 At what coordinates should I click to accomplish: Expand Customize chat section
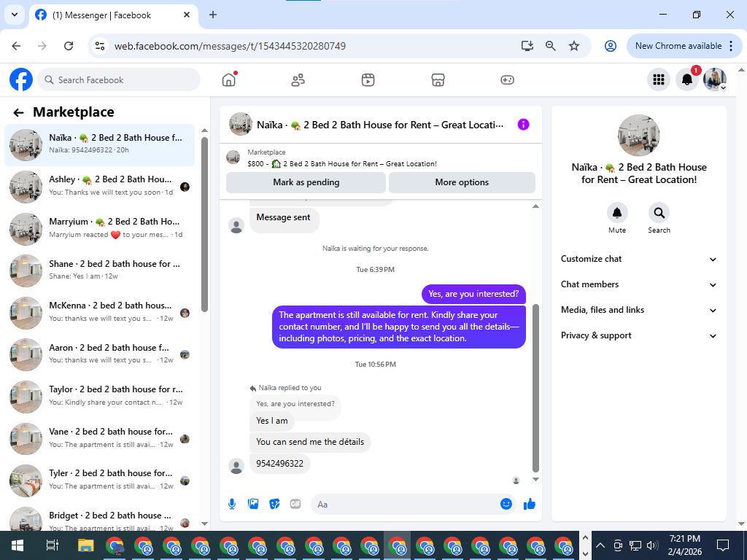pyautogui.click(x=639, y=259)
